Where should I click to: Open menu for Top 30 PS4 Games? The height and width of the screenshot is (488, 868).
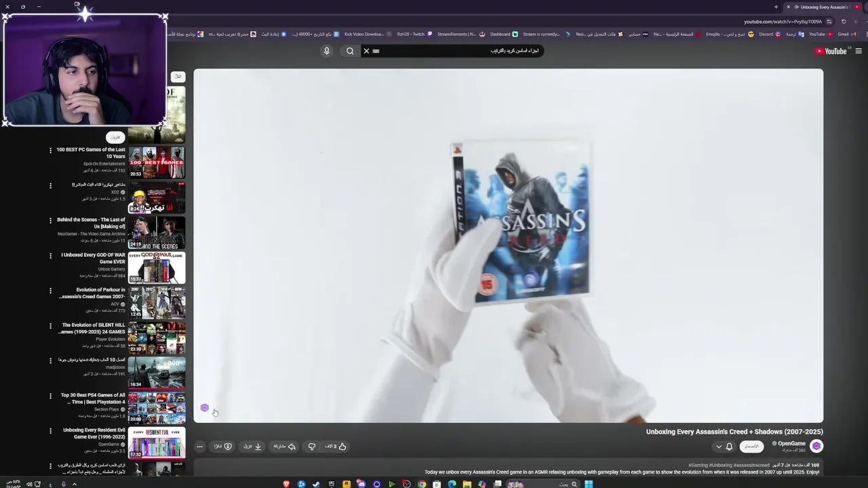click(x=50, y=396)
